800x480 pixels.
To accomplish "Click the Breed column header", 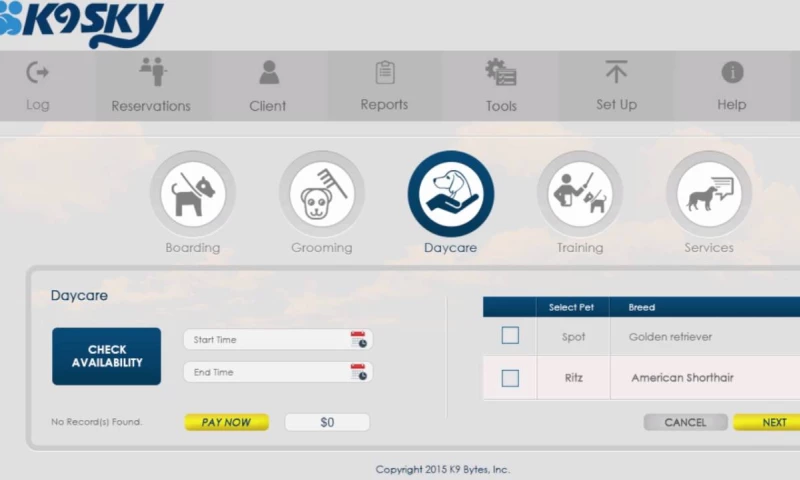I will pyautogui.click(x=642, y=308).
